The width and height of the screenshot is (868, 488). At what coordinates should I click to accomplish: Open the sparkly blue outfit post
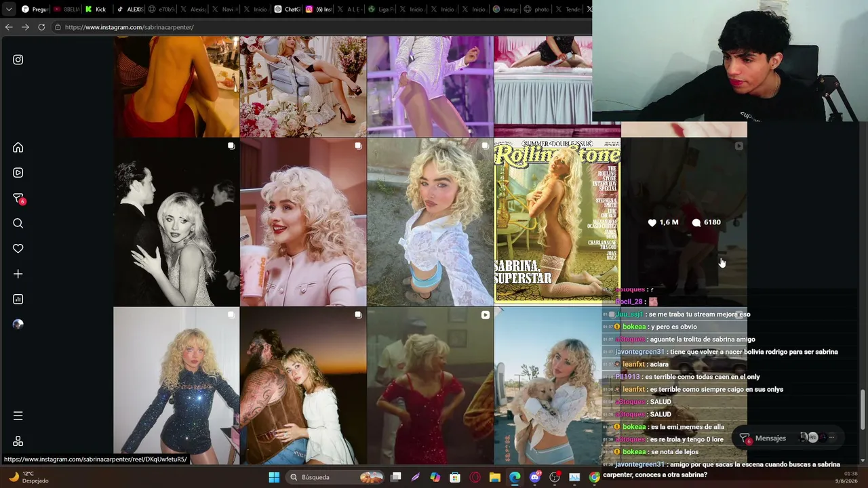click(176, 386)
